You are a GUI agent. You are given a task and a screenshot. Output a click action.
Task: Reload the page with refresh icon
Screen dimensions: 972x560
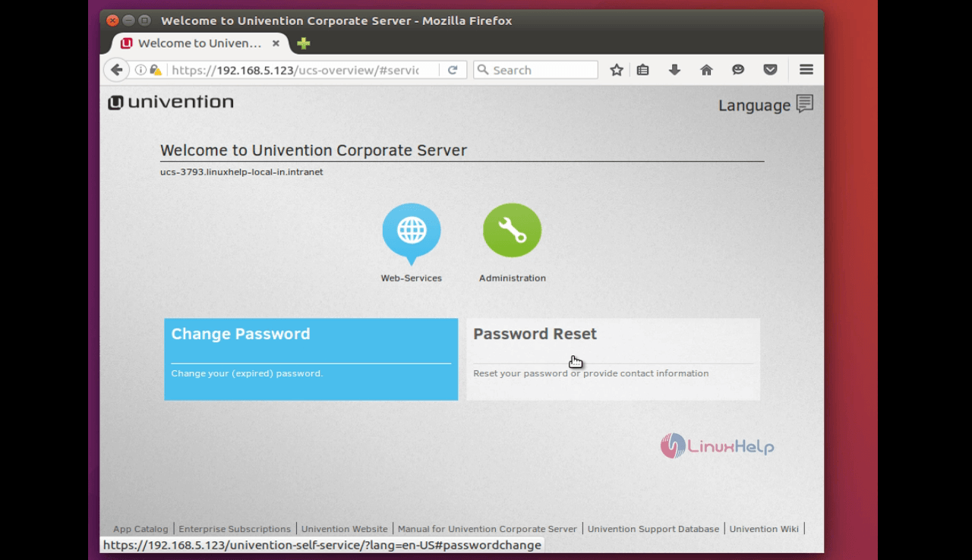click(x=453, y=70)
